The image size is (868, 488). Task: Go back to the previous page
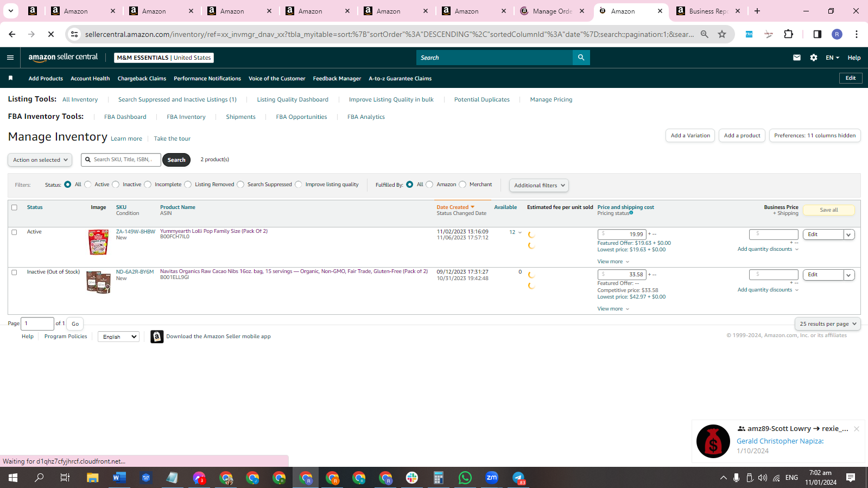(x=12, y=34)
